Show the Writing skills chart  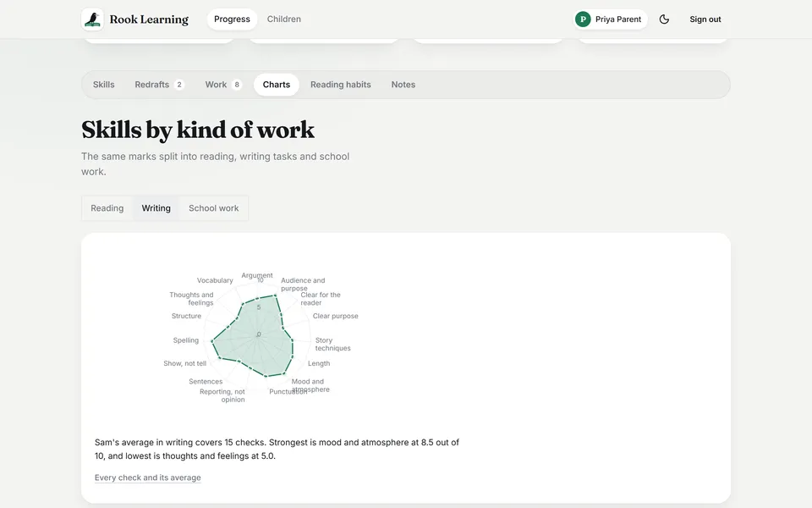tap(156, 208)
